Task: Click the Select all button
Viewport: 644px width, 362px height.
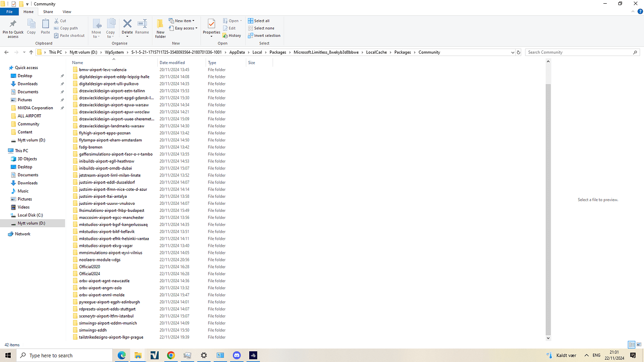Action: pyautogui.click(x=259, y=21)
